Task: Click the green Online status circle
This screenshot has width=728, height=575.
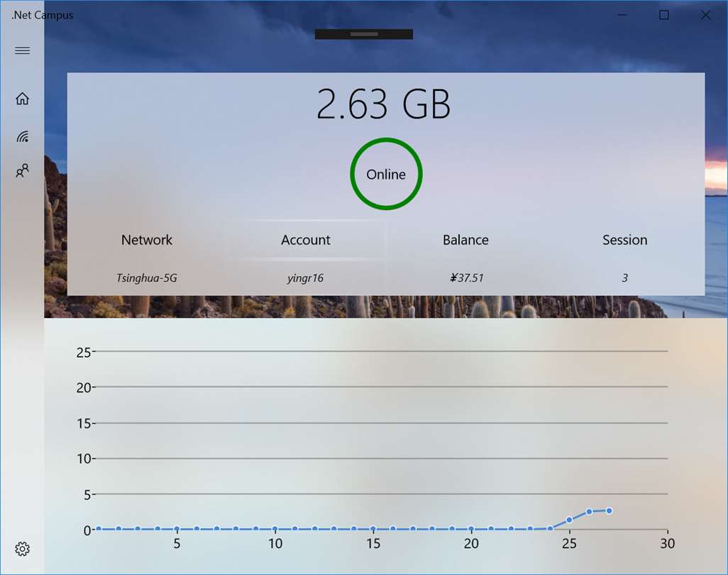Action: coord(386,175)
